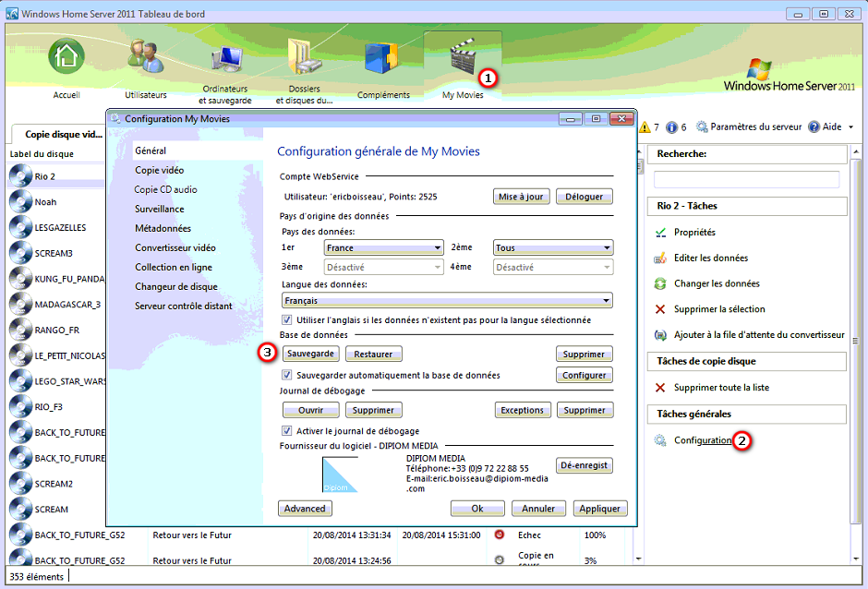868x589 pixels.
Task: Open the Métadonnées settings section
Action: 163,228
